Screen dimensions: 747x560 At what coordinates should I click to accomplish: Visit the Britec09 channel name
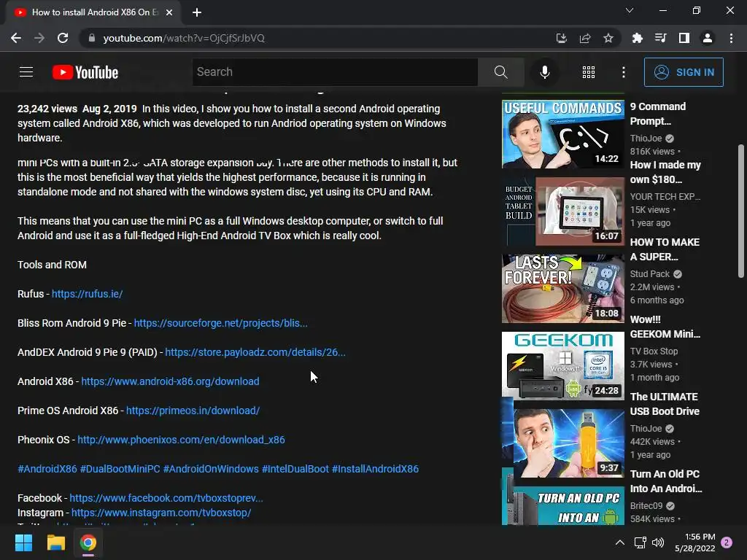pyautogui.click(x=646, y=506)
